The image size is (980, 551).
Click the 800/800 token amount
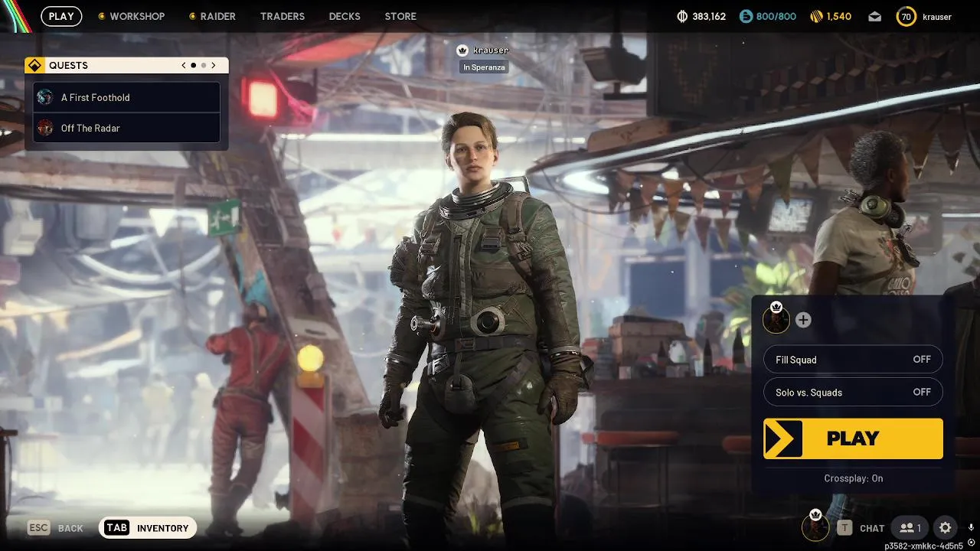776,16
